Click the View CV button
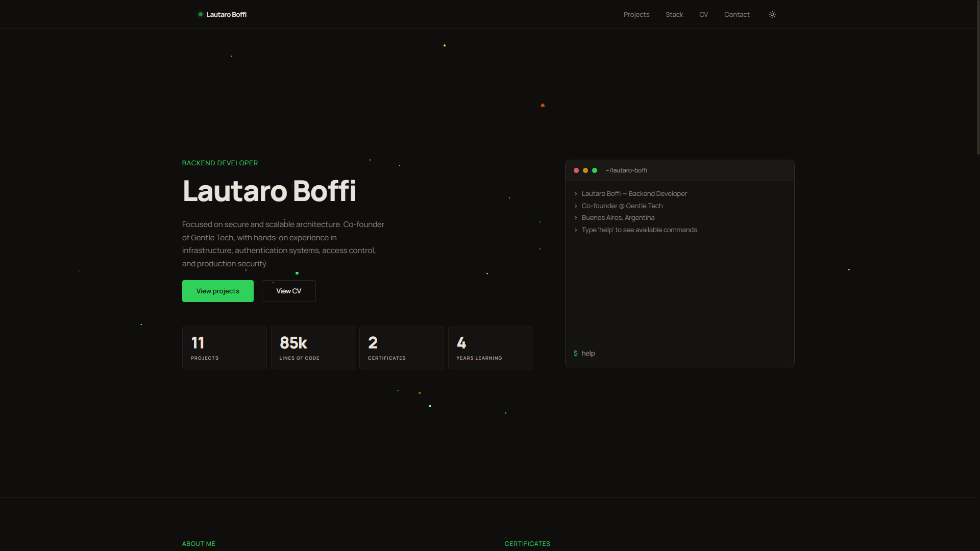 pyautogui.click(x=289, y=291)
